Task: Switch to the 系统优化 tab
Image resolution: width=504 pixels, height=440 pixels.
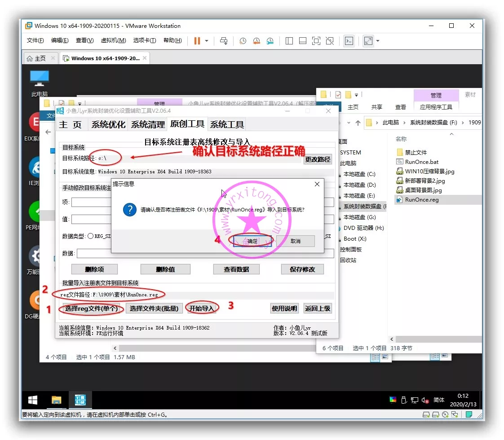Action: tap(108, 124)
